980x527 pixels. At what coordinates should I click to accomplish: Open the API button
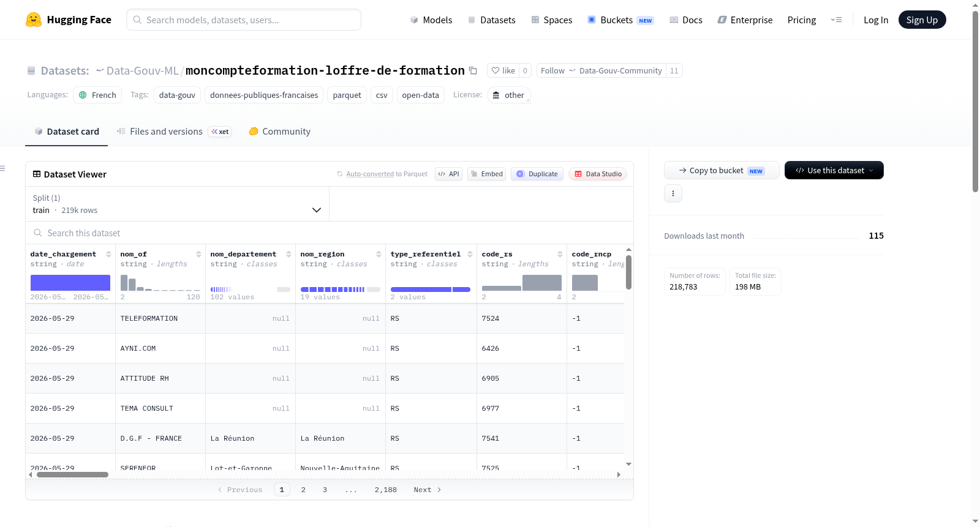pyautogui.click(x=448, y=174)
